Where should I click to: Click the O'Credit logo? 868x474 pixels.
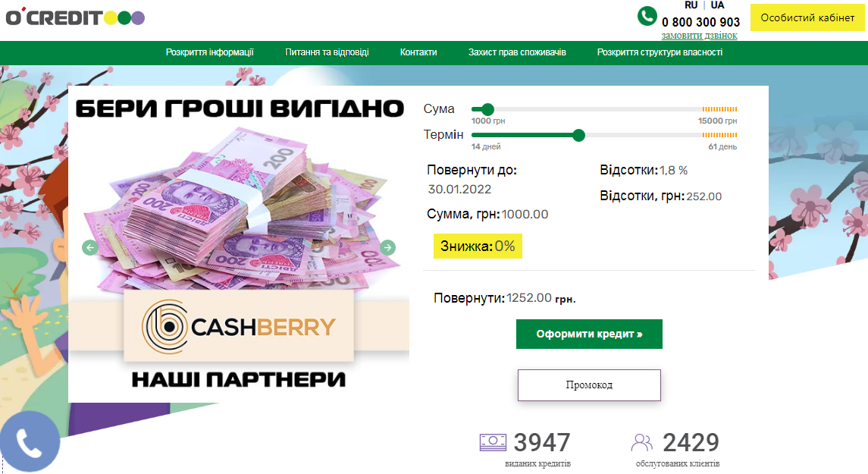pyautogui.click(x=75, y=17)
